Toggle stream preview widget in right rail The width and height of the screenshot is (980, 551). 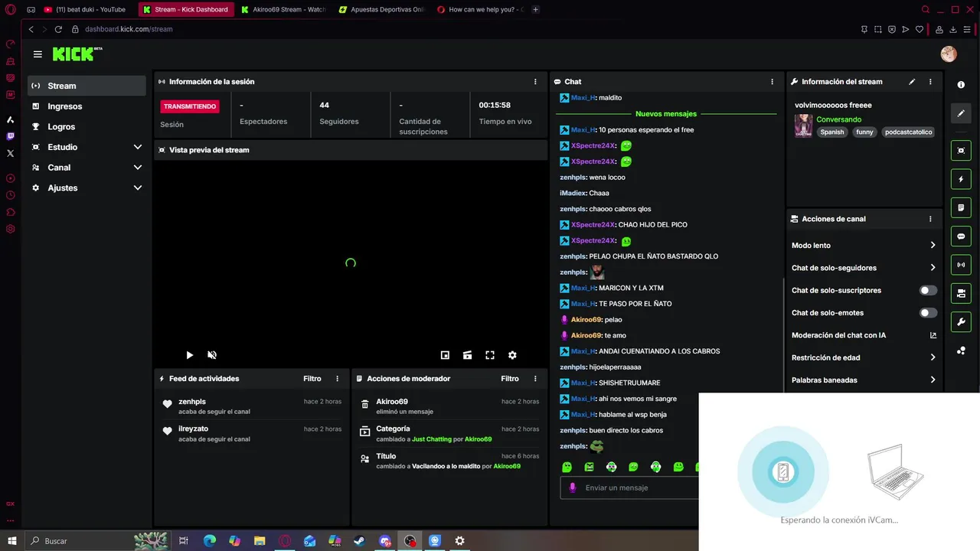[x=961, y=151]
